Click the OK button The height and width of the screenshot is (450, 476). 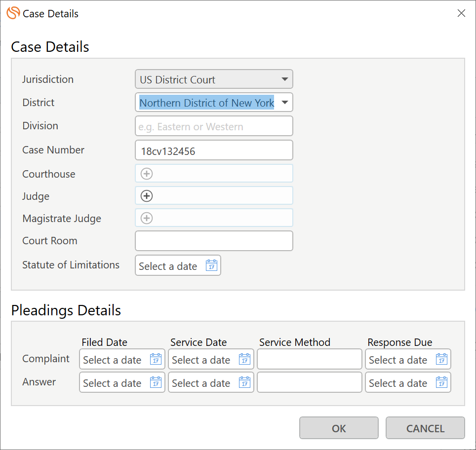(x=339, y=428)
